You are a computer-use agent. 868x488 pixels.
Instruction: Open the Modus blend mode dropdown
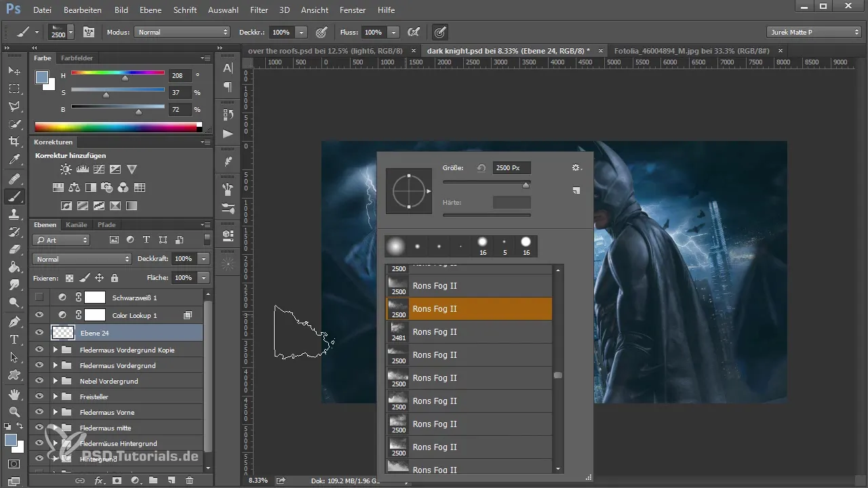(x=182, y=32)
